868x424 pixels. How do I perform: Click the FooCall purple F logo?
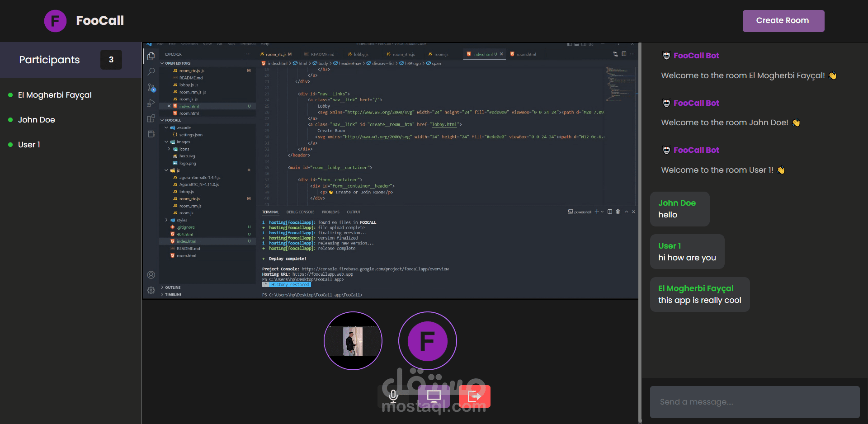pos(55,21)
